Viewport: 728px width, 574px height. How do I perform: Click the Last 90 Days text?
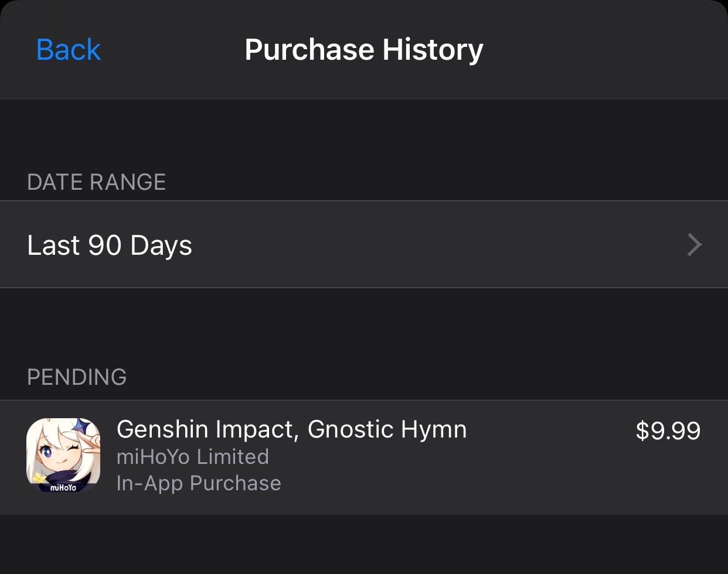coord(109,245)
